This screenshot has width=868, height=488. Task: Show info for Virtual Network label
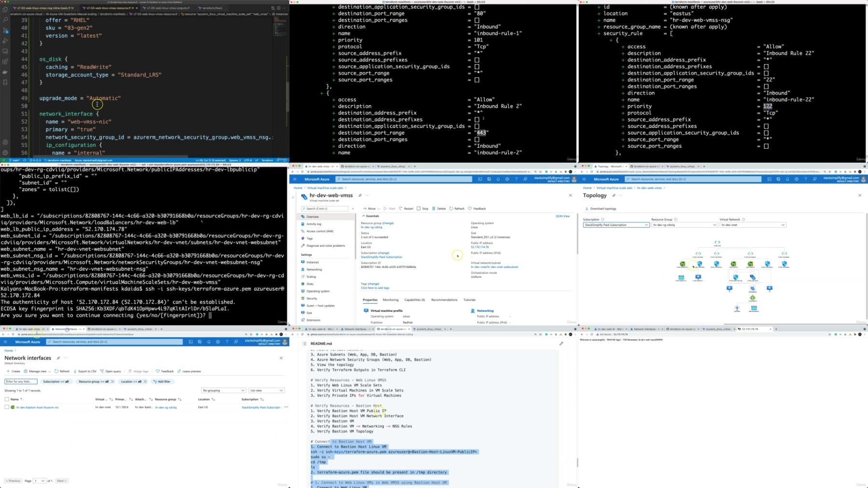pyautogui.click(x=744, y=220)
